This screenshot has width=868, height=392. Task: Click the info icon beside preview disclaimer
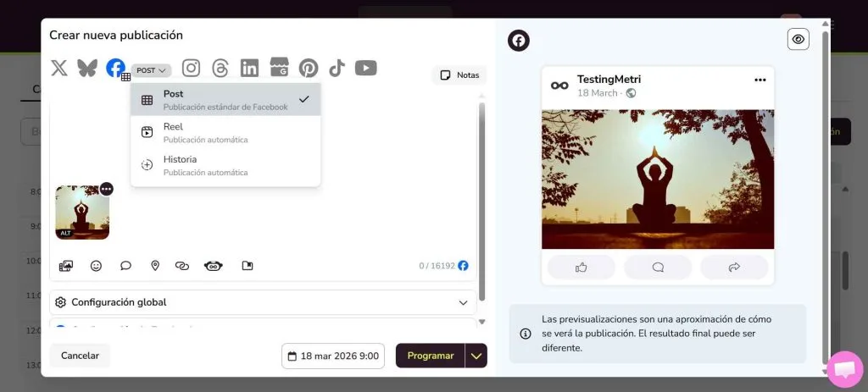526,334
